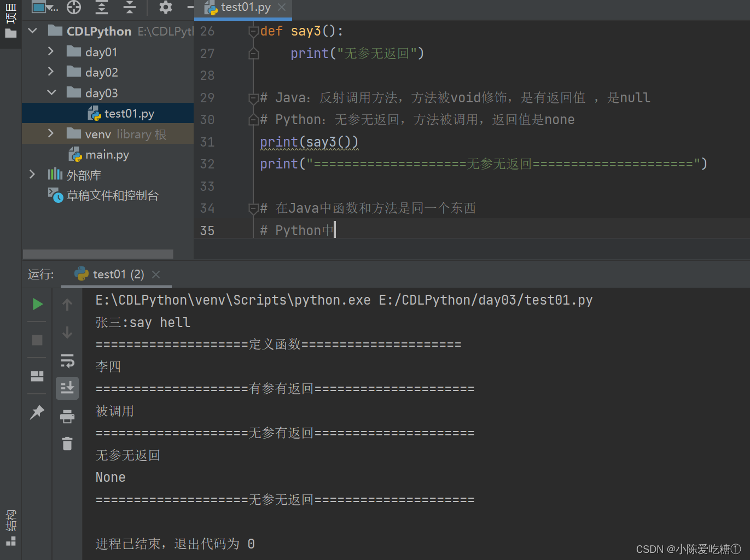Click the project panel horizontal scrollbar
Screen dimensions: 750x560
pyautogui.click(x=97, y=254)
